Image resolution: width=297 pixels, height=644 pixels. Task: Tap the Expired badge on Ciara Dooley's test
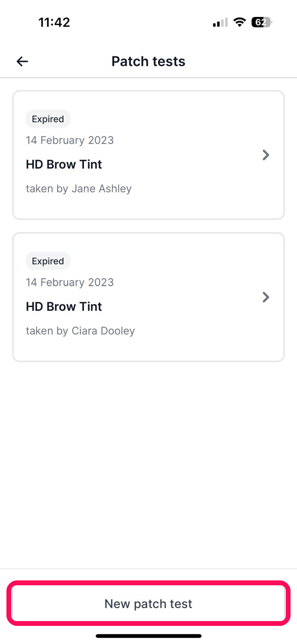click(48, 261)
